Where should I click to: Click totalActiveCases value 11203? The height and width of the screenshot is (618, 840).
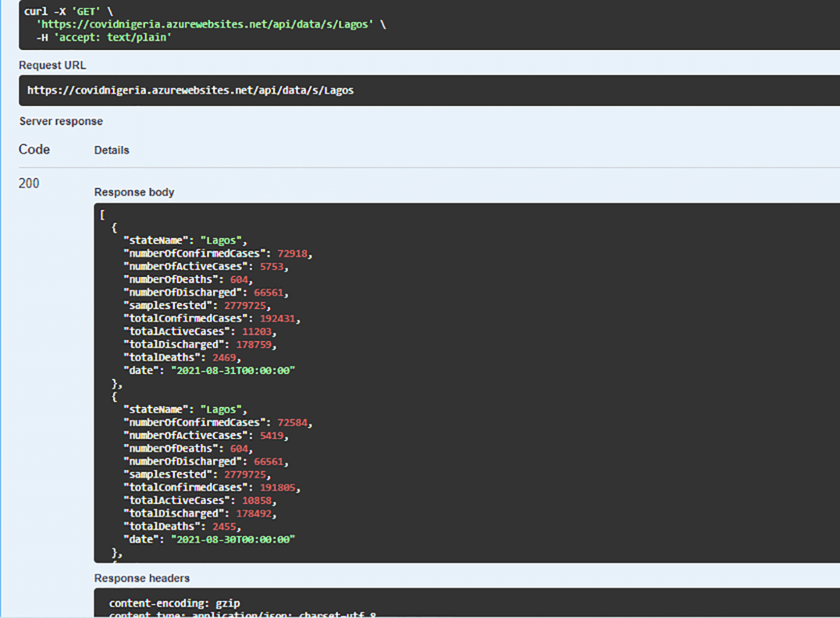257,332
